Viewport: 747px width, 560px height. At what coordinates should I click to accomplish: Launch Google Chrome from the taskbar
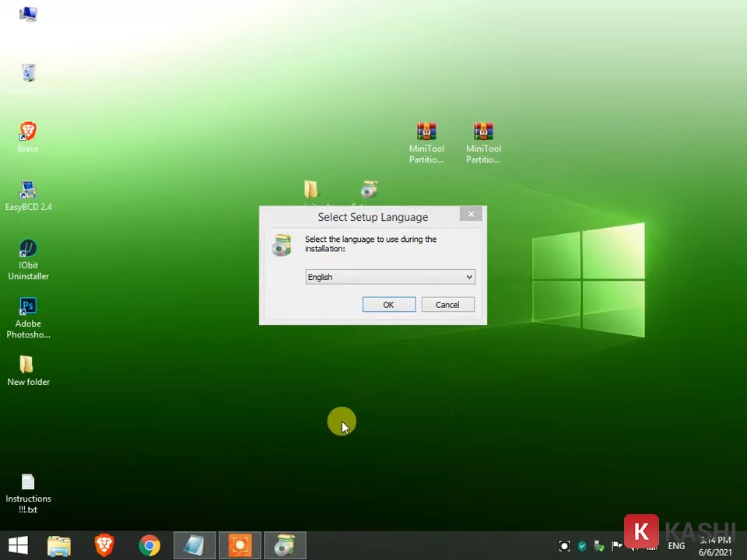pyautogui.click(x=149, y=546)
